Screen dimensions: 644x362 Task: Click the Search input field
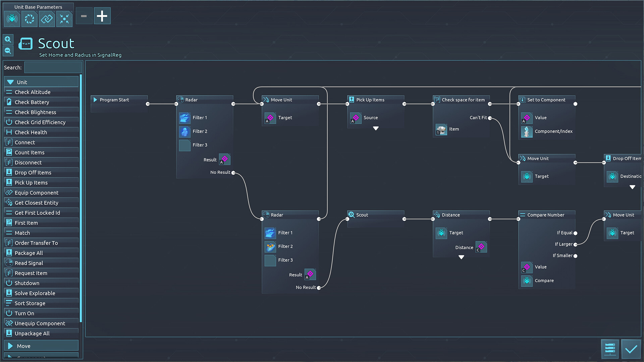point(52,67)
